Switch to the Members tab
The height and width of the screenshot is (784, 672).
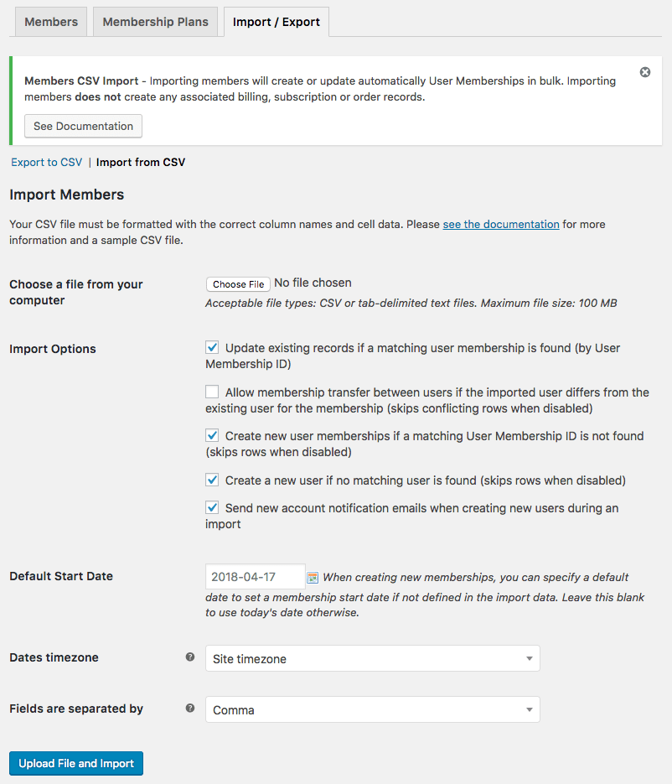[x=50, y=22]
